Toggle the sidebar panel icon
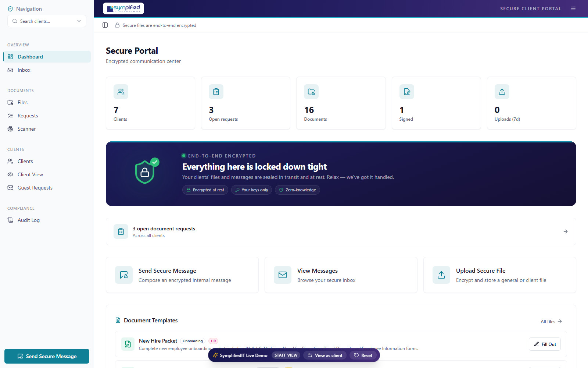 [105, 25]
